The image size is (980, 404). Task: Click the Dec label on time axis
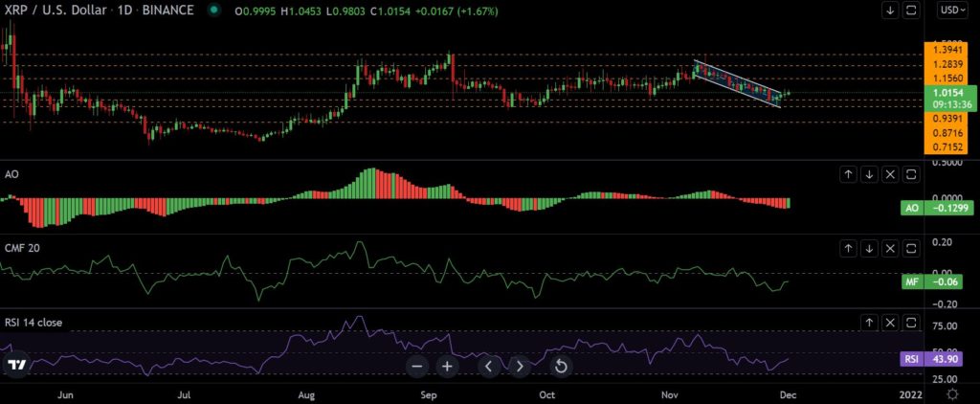tap(788, 394)
